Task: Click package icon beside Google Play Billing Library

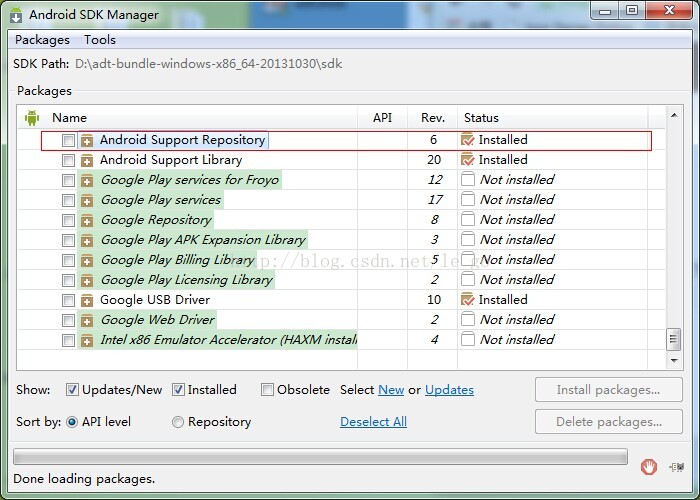Action: tap(87, 260)
